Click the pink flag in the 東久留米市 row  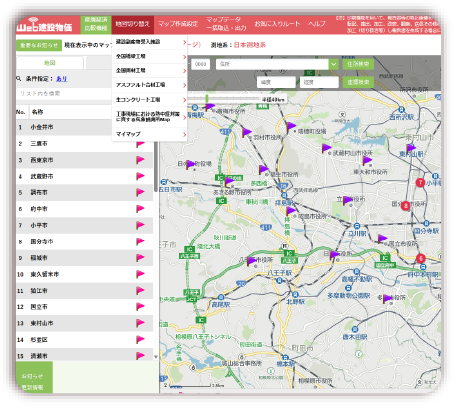tap(140, 274)
